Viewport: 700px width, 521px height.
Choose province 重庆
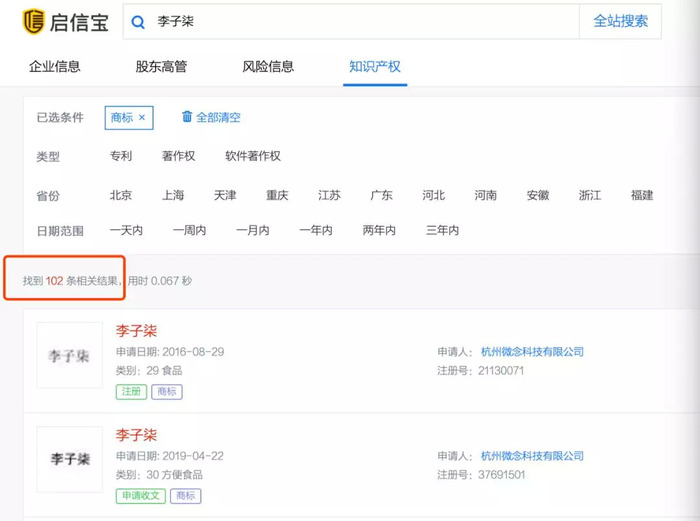click(x=277, y=195)
